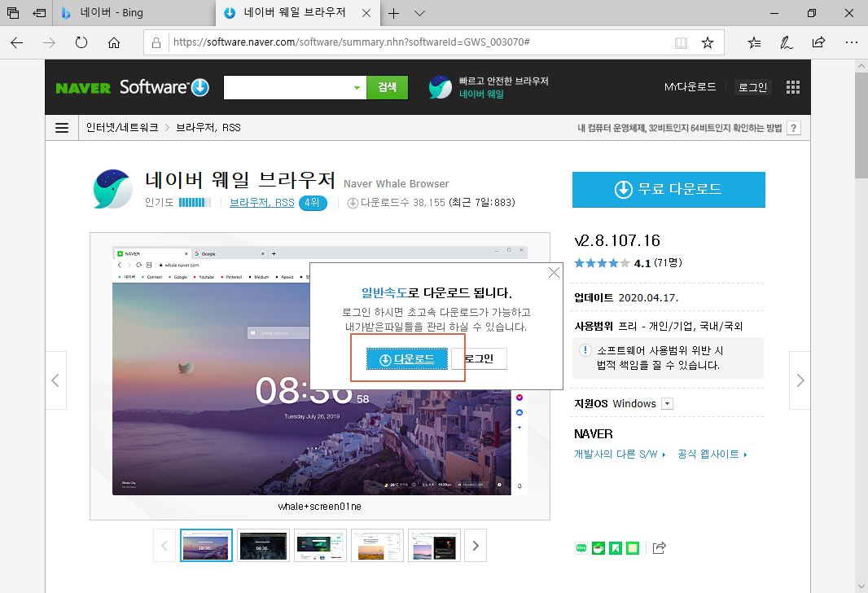The height and width of the screenshot is (593, 868).
Task: Go to 브라우저, RSS breadcrumb
Action: click(208, 128)
